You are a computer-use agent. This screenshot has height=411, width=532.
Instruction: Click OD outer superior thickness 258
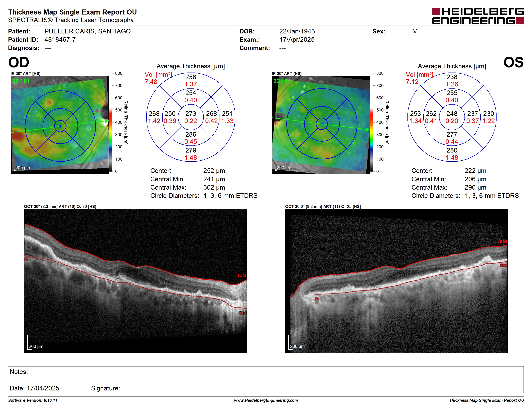(x=190, y=77)
